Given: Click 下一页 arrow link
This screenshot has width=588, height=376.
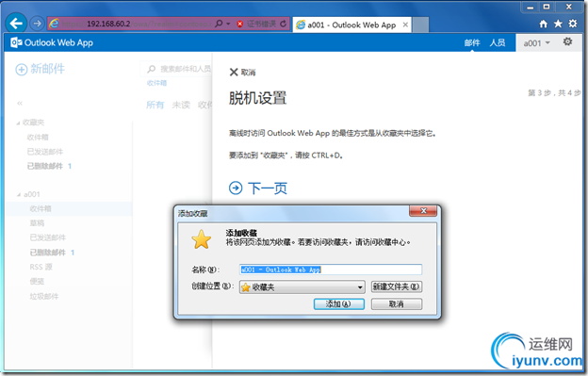Looking at the screenshot, I should point(258,188).
